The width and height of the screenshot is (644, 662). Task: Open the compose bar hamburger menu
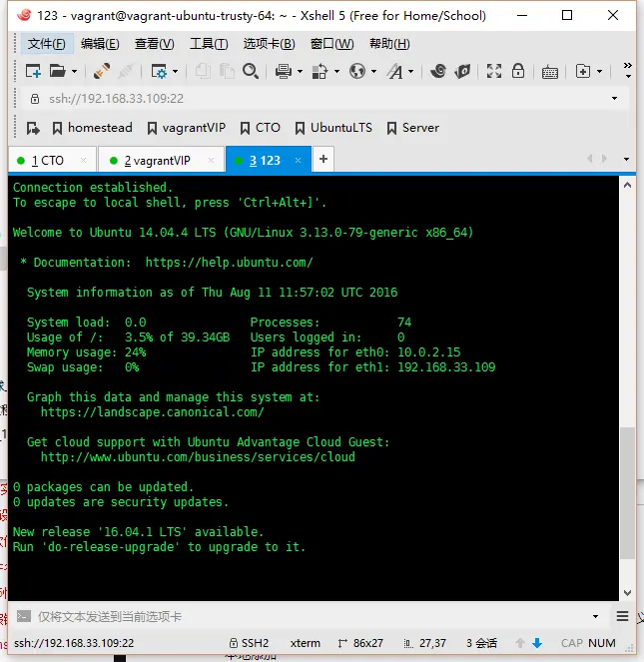[622, 616]
